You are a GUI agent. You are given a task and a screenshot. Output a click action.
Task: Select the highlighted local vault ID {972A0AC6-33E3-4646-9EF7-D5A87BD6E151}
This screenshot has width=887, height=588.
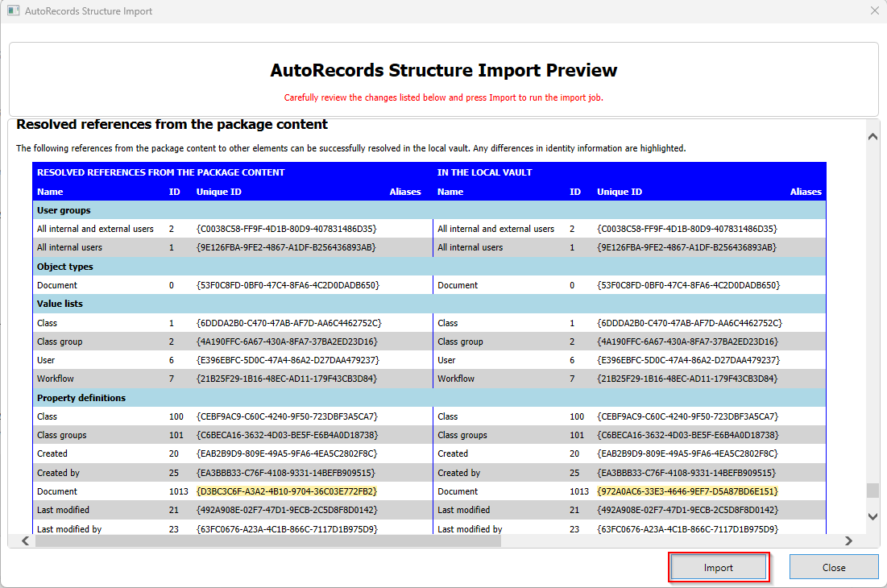[687, 491]
